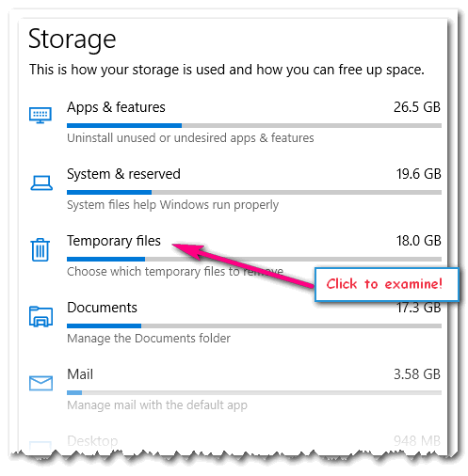Click the Mail usage bar
Viewport: 468px width, 476px height.
(x=254, y=392)
